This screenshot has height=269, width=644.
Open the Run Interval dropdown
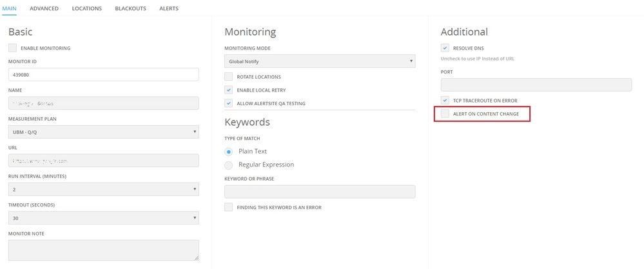pos(103,189)
